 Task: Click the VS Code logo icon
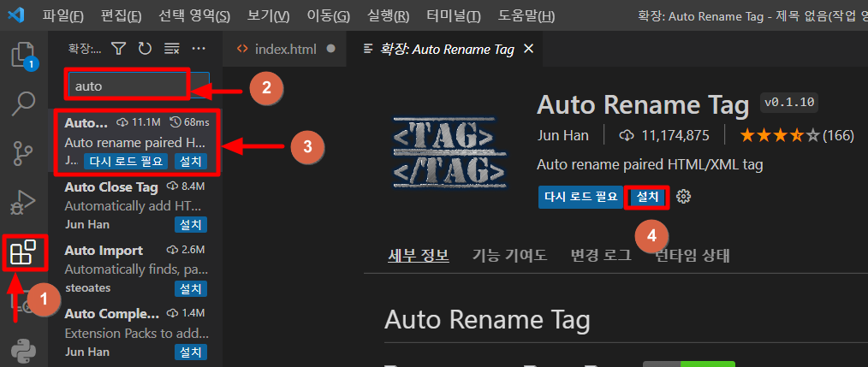pyautogui.click(x=15, y=15)
